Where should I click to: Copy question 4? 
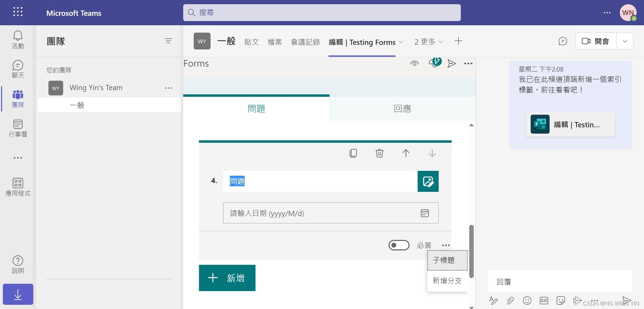point(353,153)
